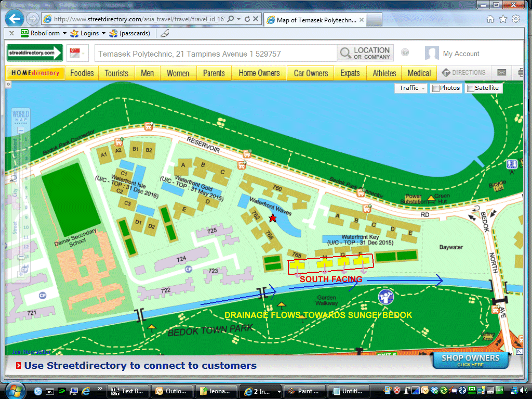The width and height of the screenshot is (532, 399).
Task: Click the red star marker on the map
Action: pyautogui.click(x=272, y=218)
